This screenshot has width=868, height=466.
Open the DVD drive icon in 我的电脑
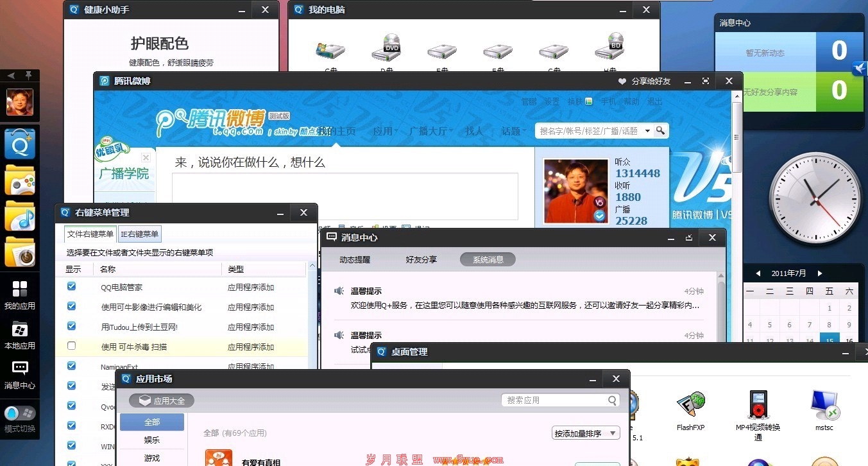click(x=386, y=48)
